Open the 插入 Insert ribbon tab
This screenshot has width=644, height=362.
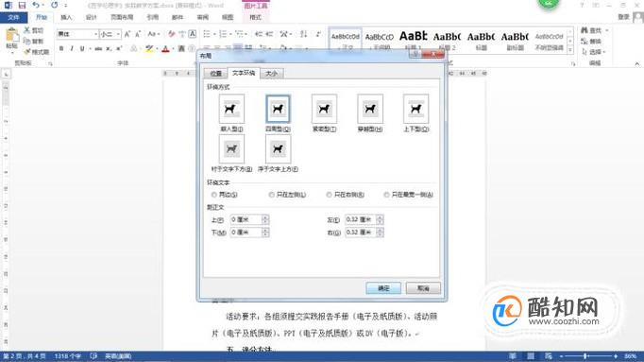coord(66,17)
